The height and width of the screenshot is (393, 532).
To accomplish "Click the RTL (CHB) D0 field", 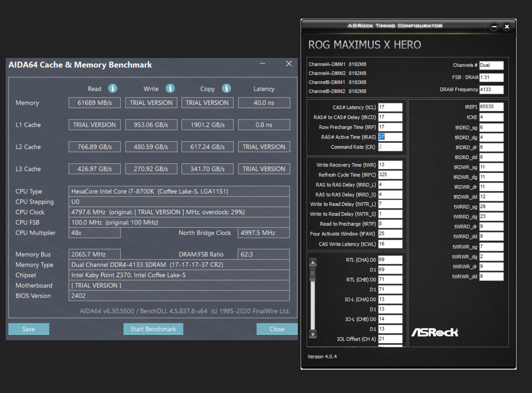I will coord(390,280).
